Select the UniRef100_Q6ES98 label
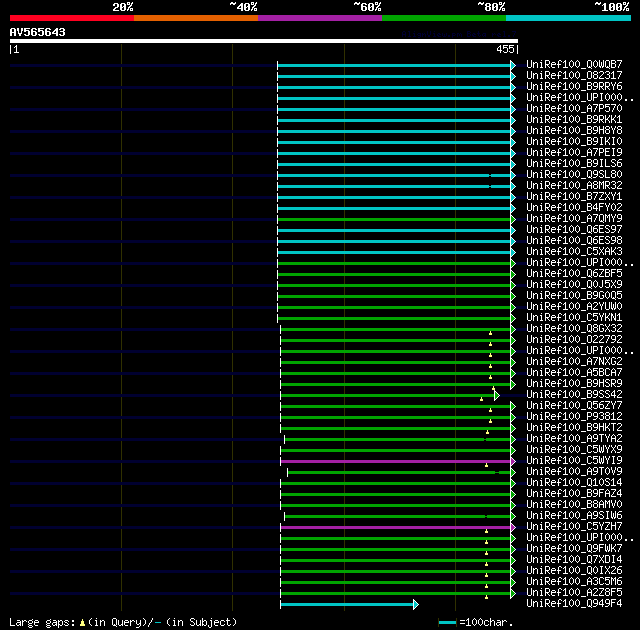 pyautogui.click(x=574, y=241)
